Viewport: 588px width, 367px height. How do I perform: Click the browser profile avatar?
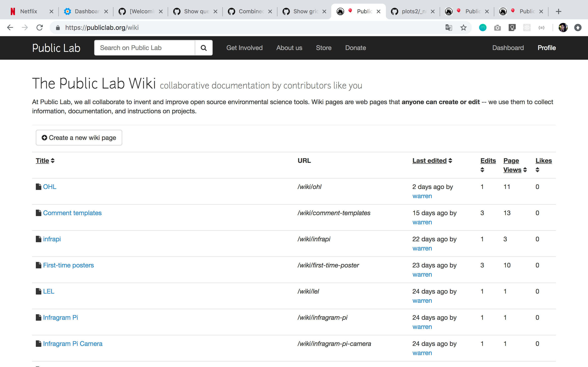[x=563, y=28]
